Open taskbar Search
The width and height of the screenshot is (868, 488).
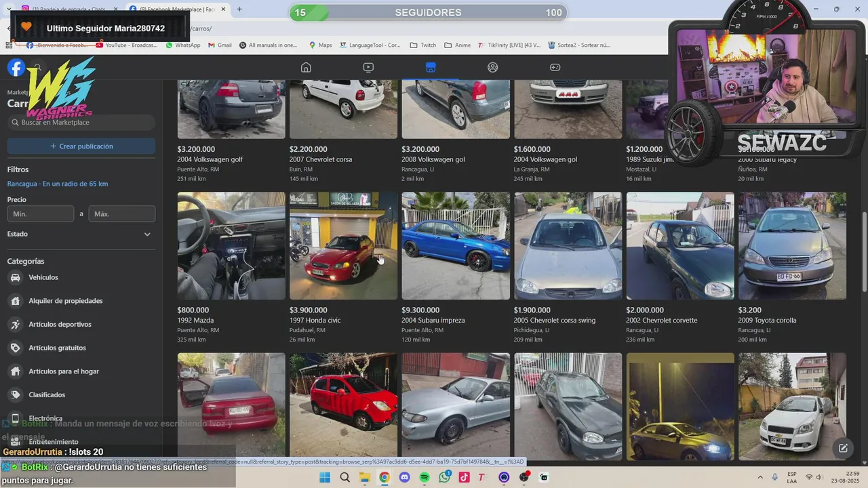(x=344, y=477)
